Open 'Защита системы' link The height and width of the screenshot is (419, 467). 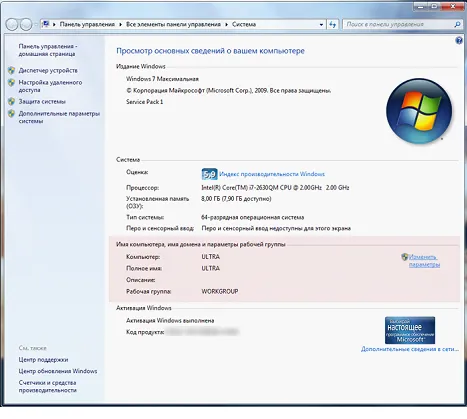tap(42, 101)
